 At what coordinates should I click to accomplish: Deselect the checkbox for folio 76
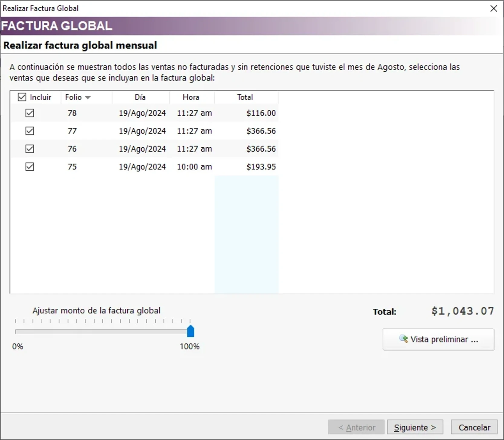[x=30, y=149]
